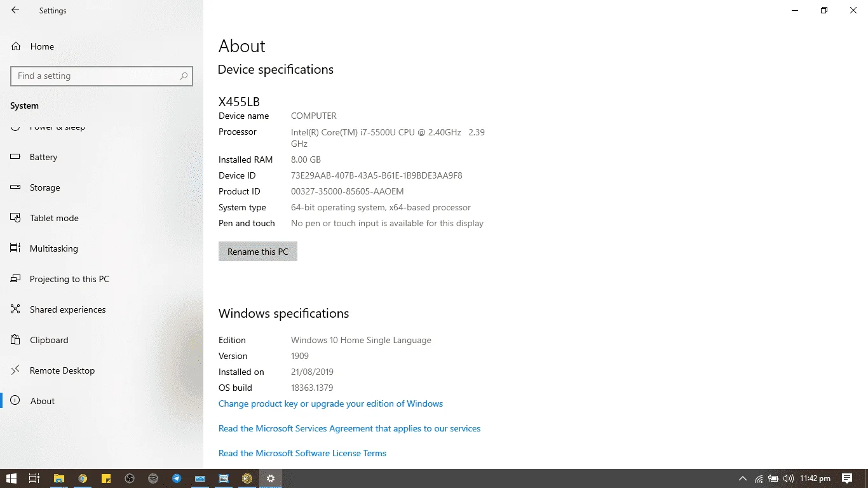Click the Device name value COMPUTER

pyautogui.click(x=314, y=116)
